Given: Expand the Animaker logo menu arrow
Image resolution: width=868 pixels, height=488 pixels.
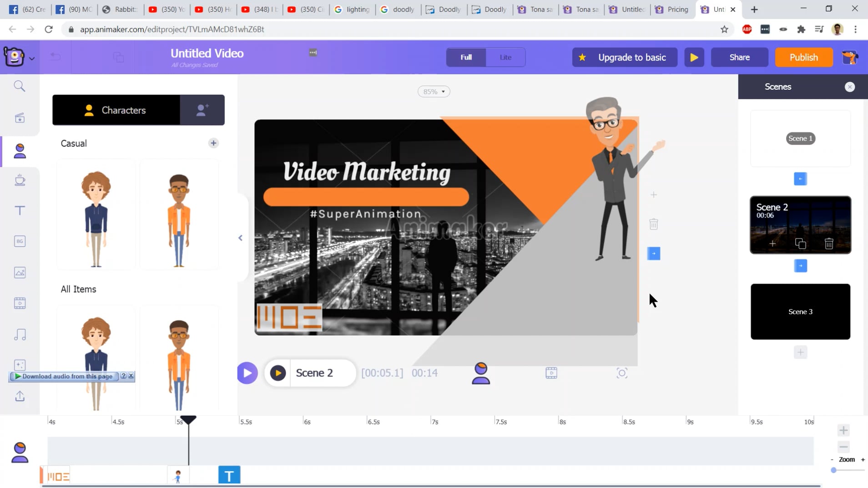Looking at the screenshot, I should [x=32, y=58].
